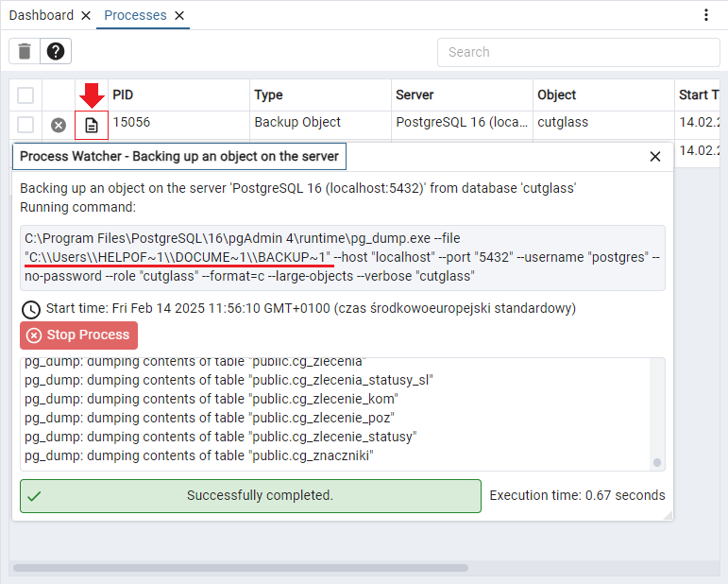Sort by the Server column header
Image resolution: width=728 pixels, height=584 pixels.
[415, 94]
